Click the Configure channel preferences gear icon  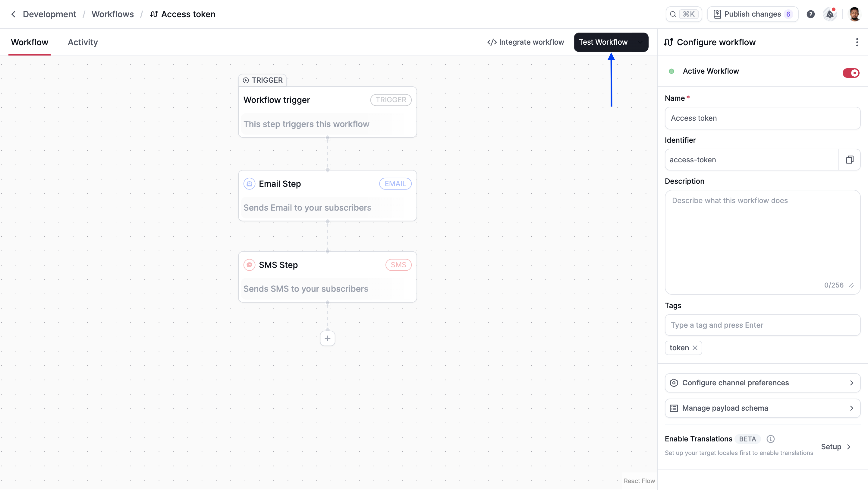point(674,383)
